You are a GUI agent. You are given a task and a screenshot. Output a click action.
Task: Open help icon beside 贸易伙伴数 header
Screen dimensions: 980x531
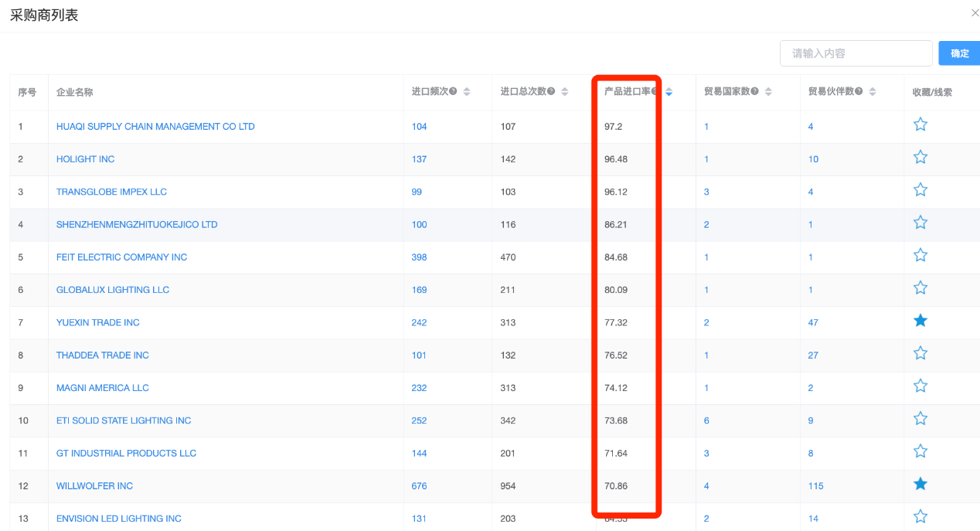859,91
